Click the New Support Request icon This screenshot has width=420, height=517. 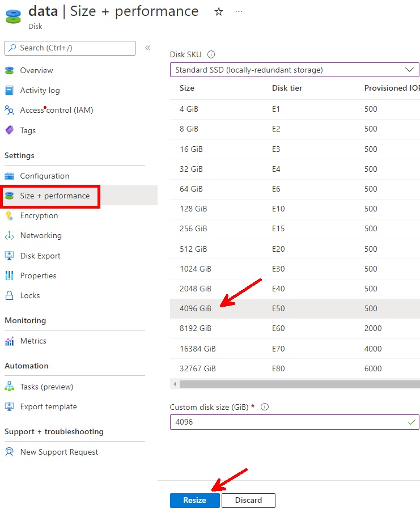click(x=10, y=452)
